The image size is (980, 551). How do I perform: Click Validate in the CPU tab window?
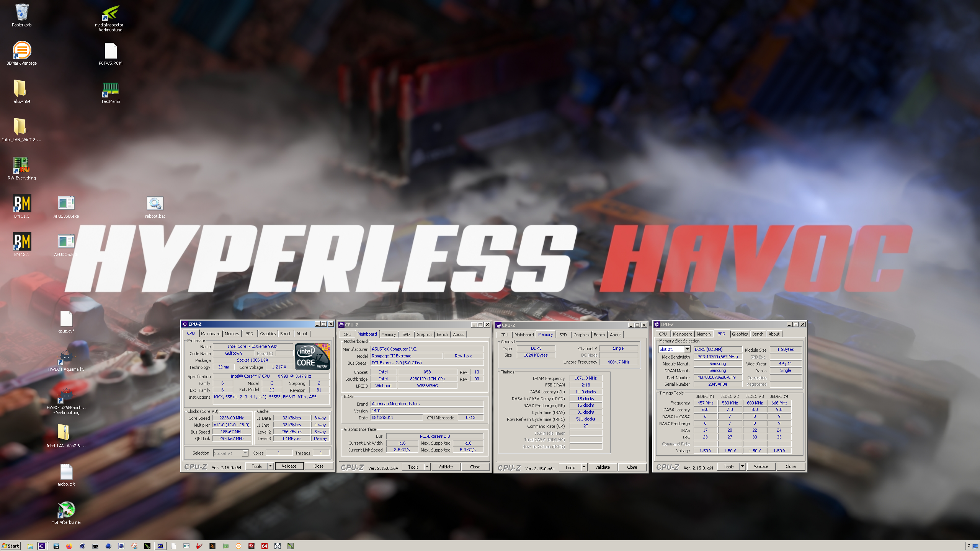pos(289,466)
